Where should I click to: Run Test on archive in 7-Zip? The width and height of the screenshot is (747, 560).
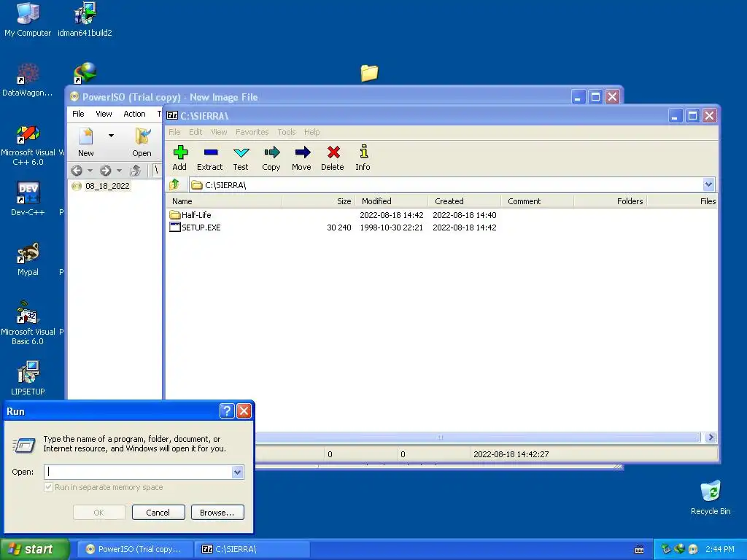click(x=241, y=157)
